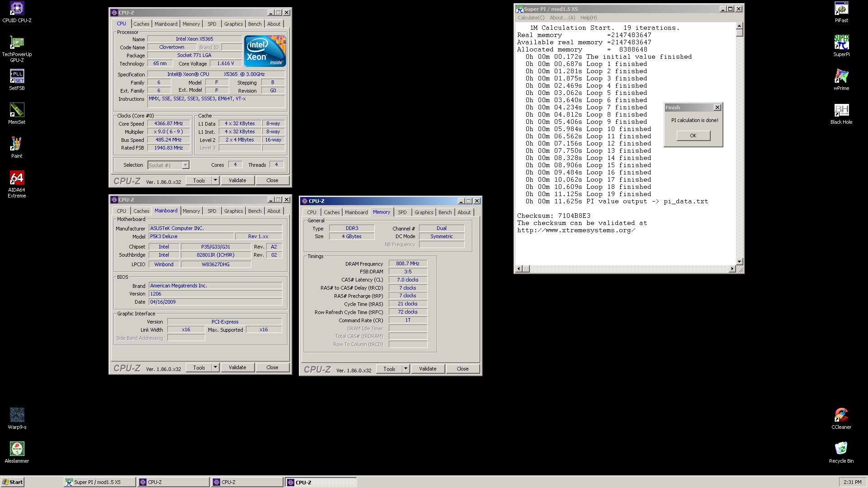Click the Command Rate value 1T
Screen dimensions: 868x488
tap(408, 320)
